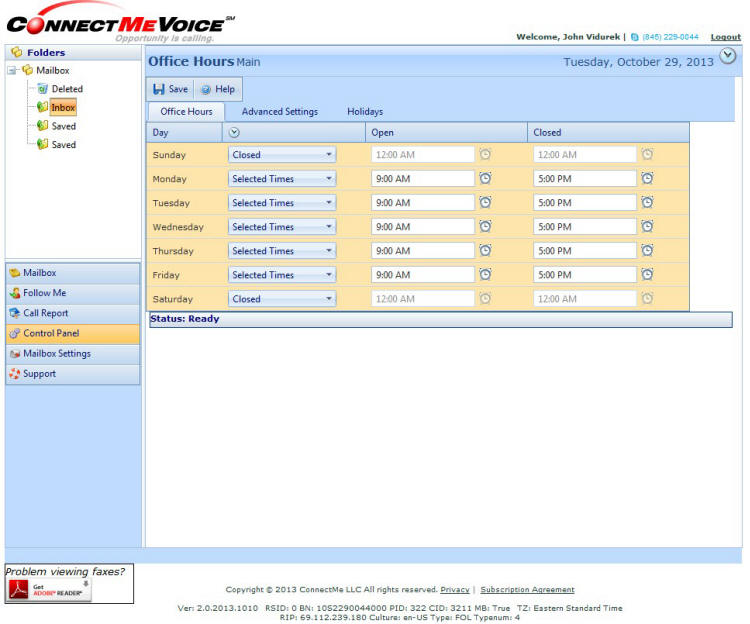Open the Monday open-time clock picker
Viewport: 750px width, 624px height.
coord(485,178)
